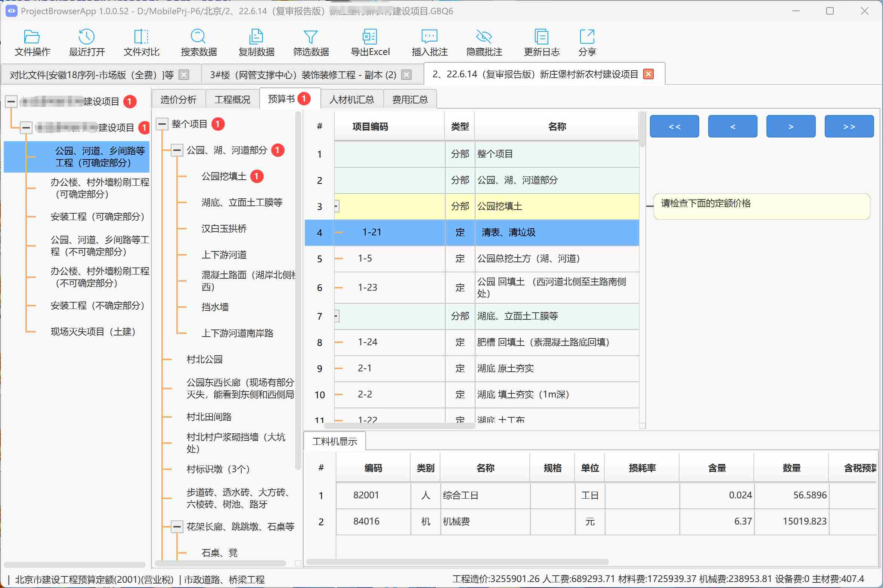The image size is (883, 588).
Task: Collapse row 7 湖底、立面土工膜等 section in table
Action: pyautogui.click(x=336, y=316)
